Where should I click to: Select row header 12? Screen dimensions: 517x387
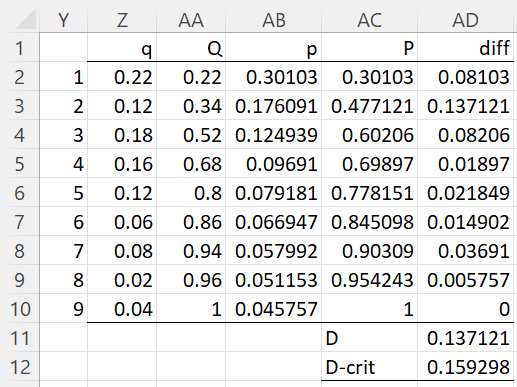pos(19,367)
